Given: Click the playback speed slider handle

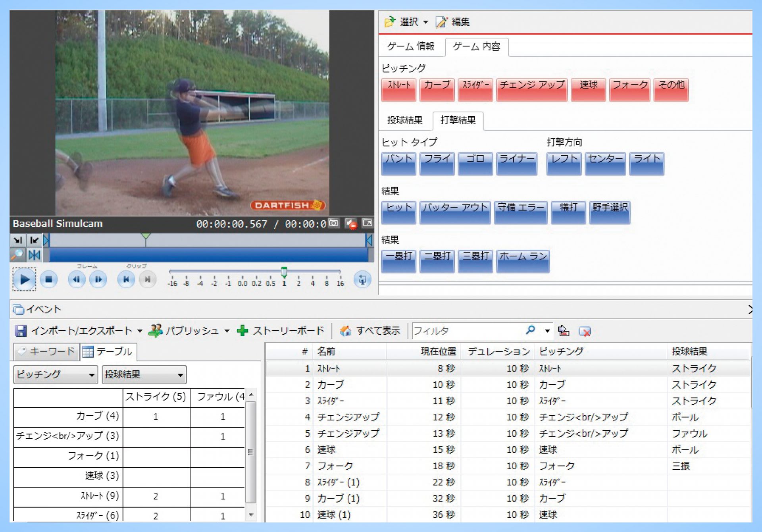Looking at the screenshot, I should [x=284, y=272].
